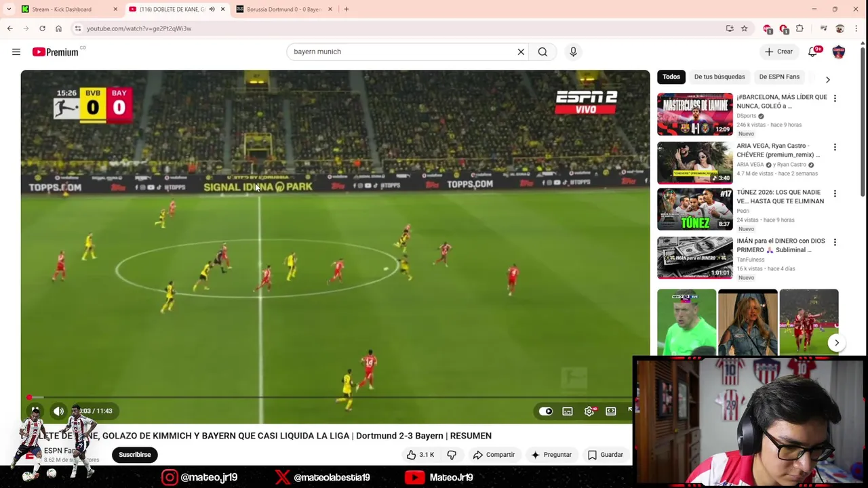This screenshot has width=868, height=488.
Task: Open Chrome profile avatar
Action: coord(840,28)
